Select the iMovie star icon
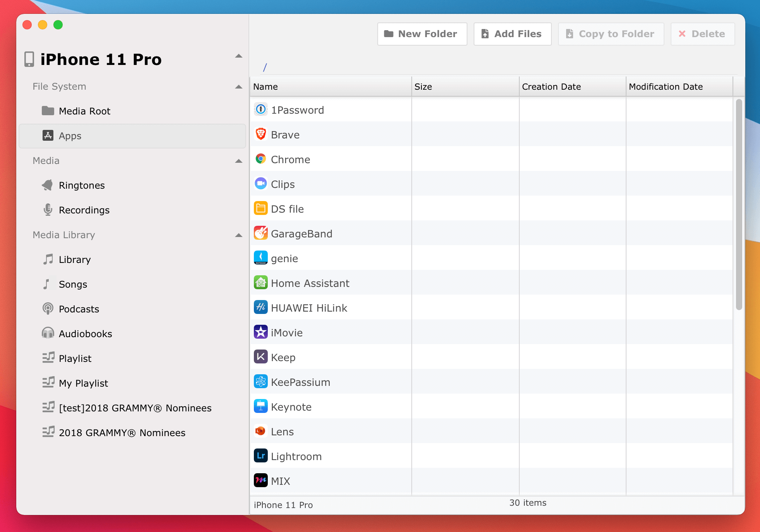This screenshot has height=532, width=760. tap(261, 332)
